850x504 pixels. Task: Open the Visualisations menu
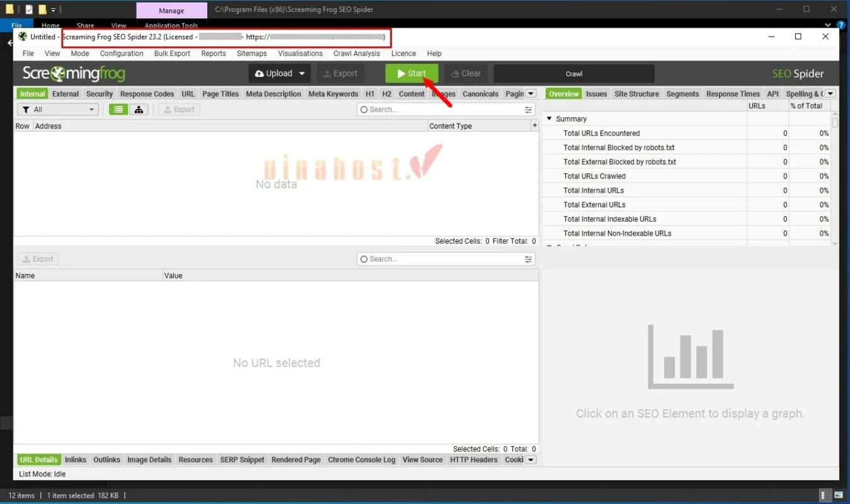[301, 54]
